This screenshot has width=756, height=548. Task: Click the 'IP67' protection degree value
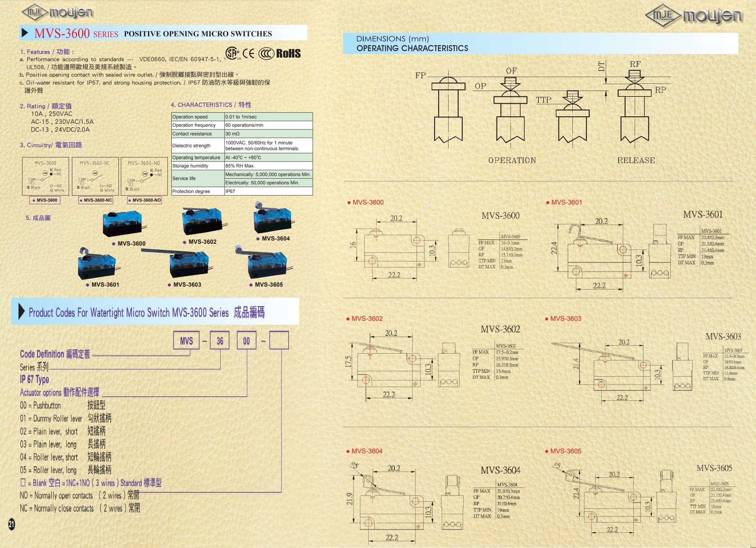[268, 191]
